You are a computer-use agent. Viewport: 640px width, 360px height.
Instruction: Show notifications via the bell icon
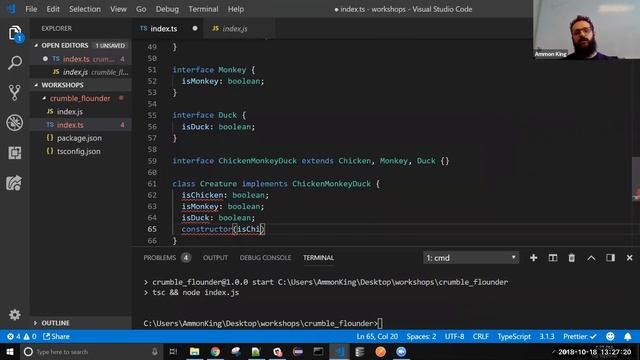(x=628, y=336)
